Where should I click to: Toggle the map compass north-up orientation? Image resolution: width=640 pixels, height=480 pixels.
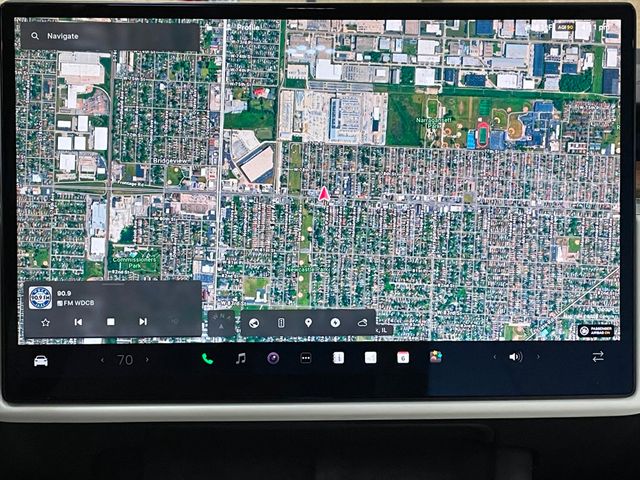(x=221, y=323)
